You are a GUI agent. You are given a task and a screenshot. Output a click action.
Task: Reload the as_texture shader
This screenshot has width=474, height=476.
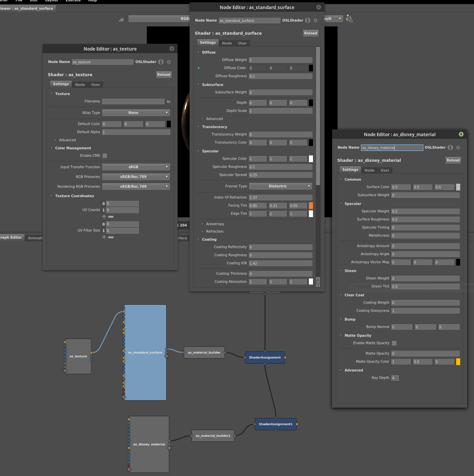[x=164, y=75]
